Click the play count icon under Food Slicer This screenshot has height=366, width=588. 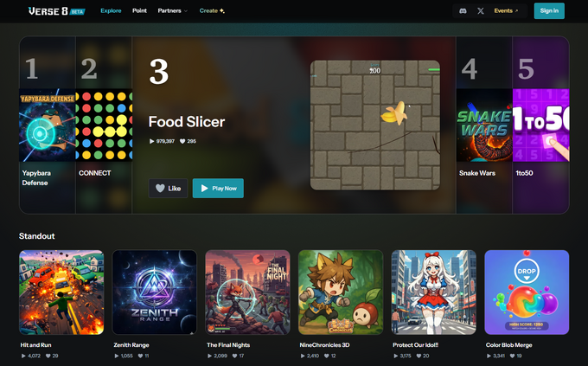[x=151, y=142]
